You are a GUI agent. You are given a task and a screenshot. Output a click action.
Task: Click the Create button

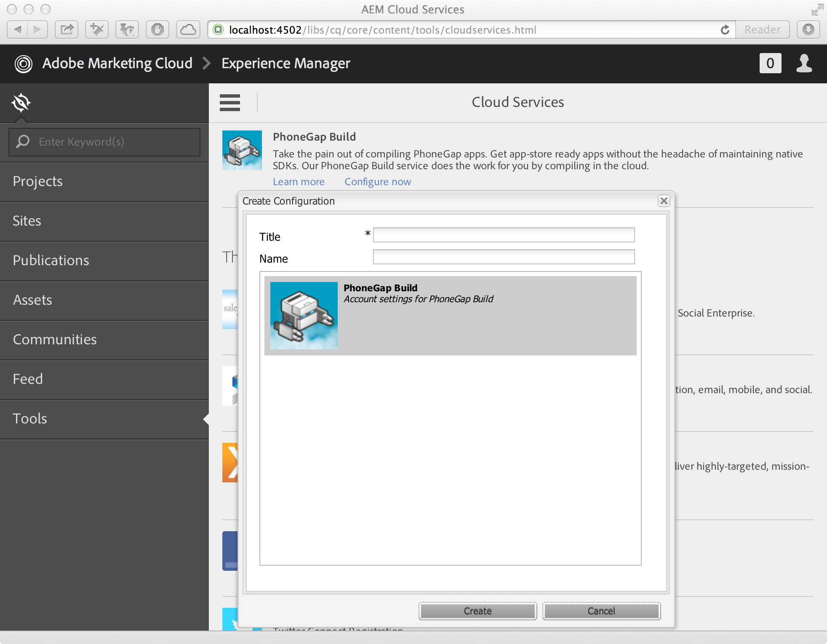coord(478,611)
